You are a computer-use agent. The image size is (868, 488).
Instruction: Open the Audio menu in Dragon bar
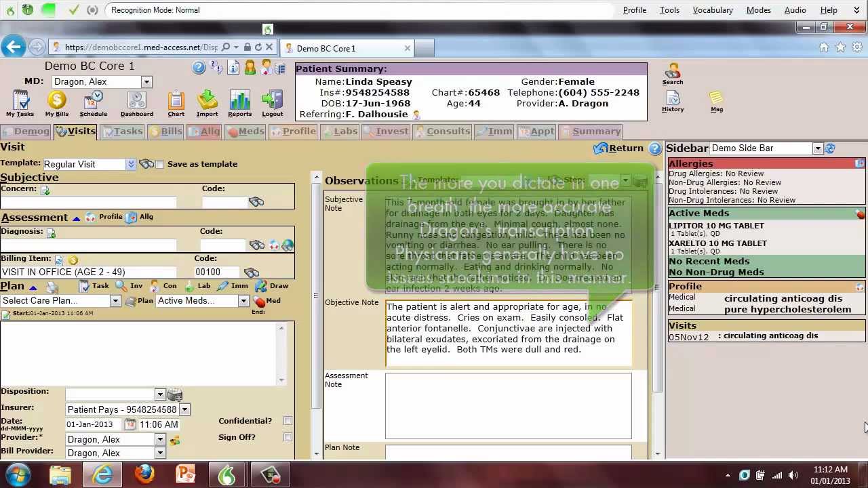tap(795, 10)
